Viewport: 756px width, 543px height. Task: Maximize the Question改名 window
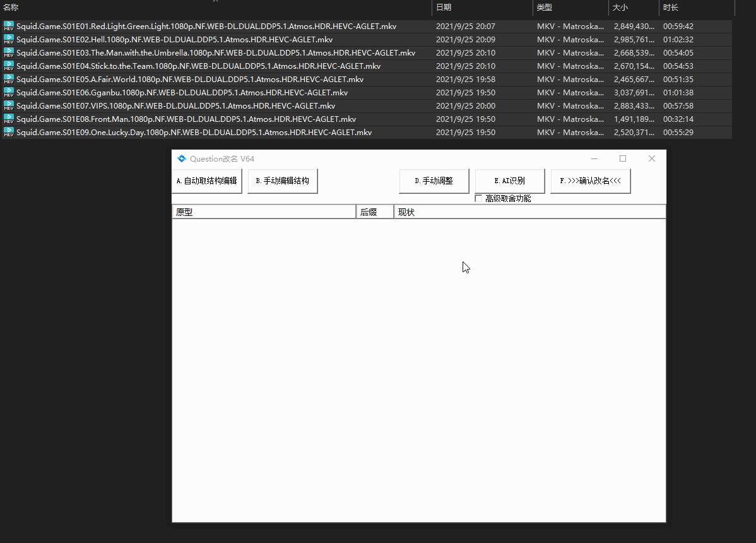point(623,158)
